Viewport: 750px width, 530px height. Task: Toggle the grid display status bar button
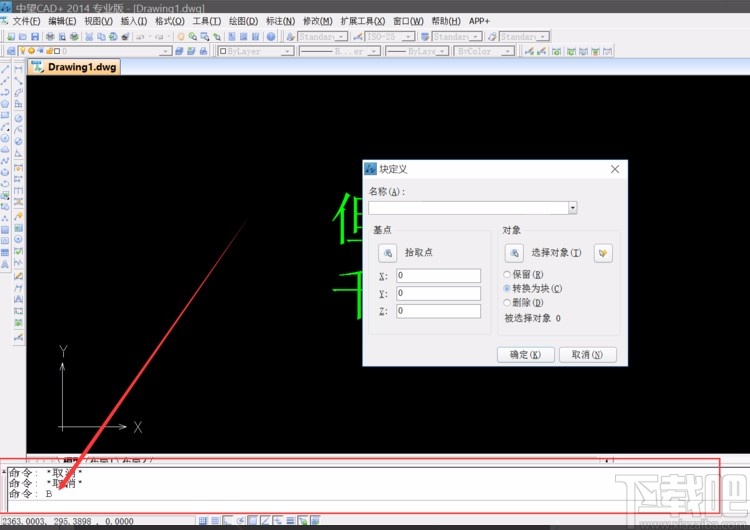tap(215, 520)
